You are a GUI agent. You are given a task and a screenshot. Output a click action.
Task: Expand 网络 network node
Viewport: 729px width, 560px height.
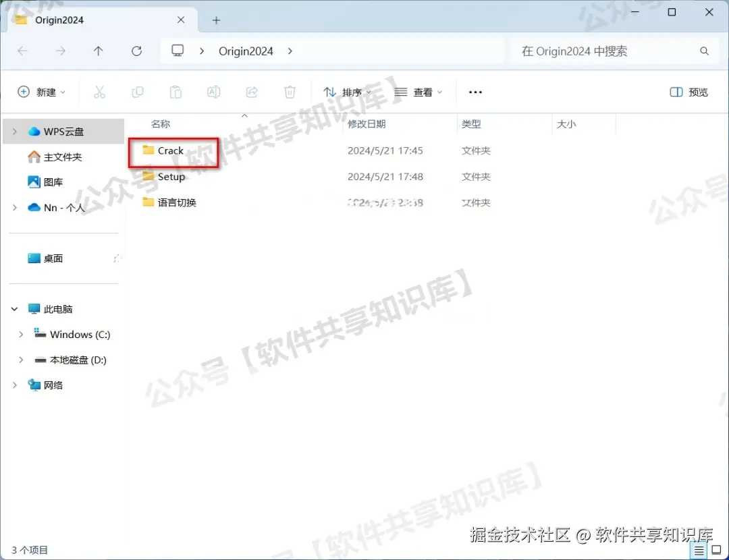(15, 385)
